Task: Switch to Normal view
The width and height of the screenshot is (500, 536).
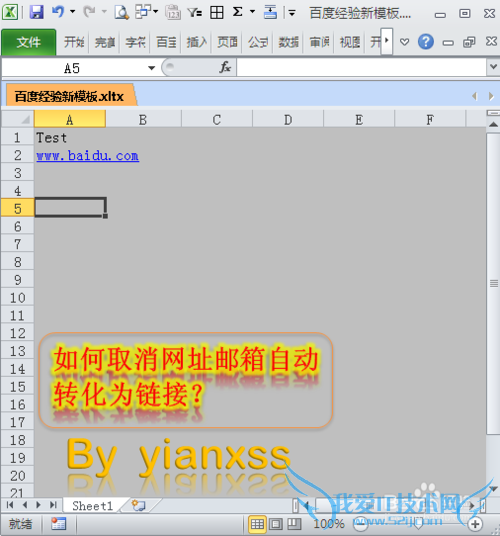Action: [x=257, y=524]
